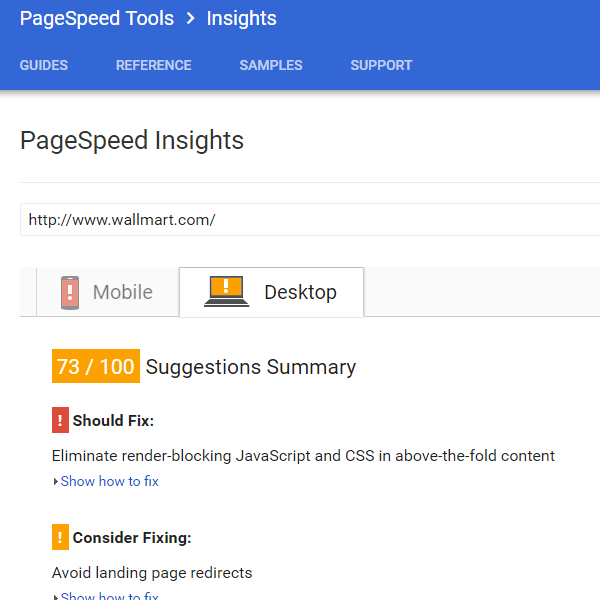Click the breadcrumb chevron after PageSpeed Tools
600x600 pixels.
pyautogui.click(x=190, y=18)
